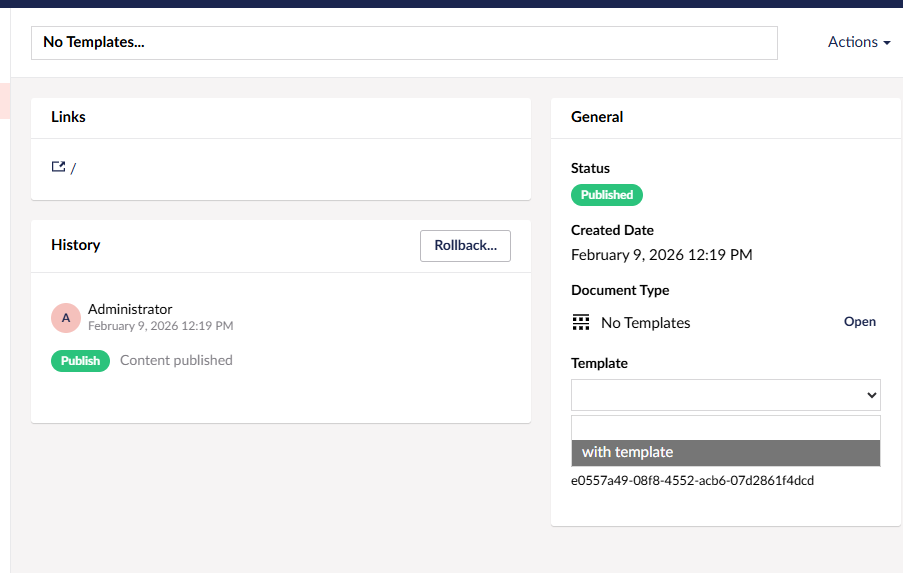The width and height of the screenshot is (903, 573).
Task: Click the Administrator avatar circle in History
Action: (x=66, y=318)
